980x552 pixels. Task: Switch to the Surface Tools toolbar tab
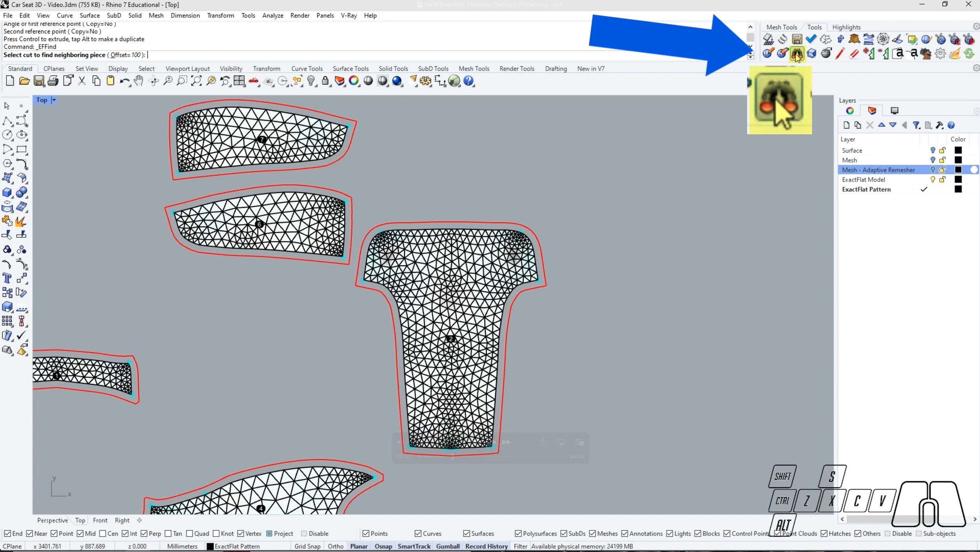tap(350, 69)
